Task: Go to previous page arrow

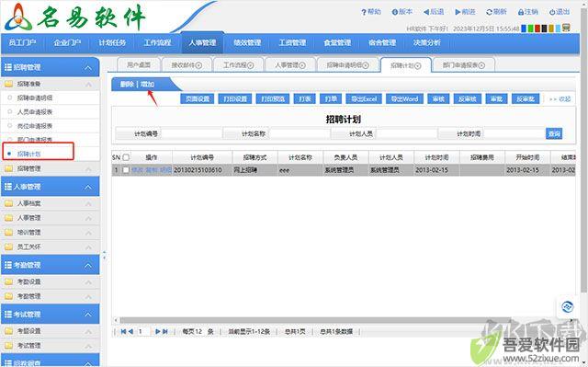Action: (x=130, y=331)
